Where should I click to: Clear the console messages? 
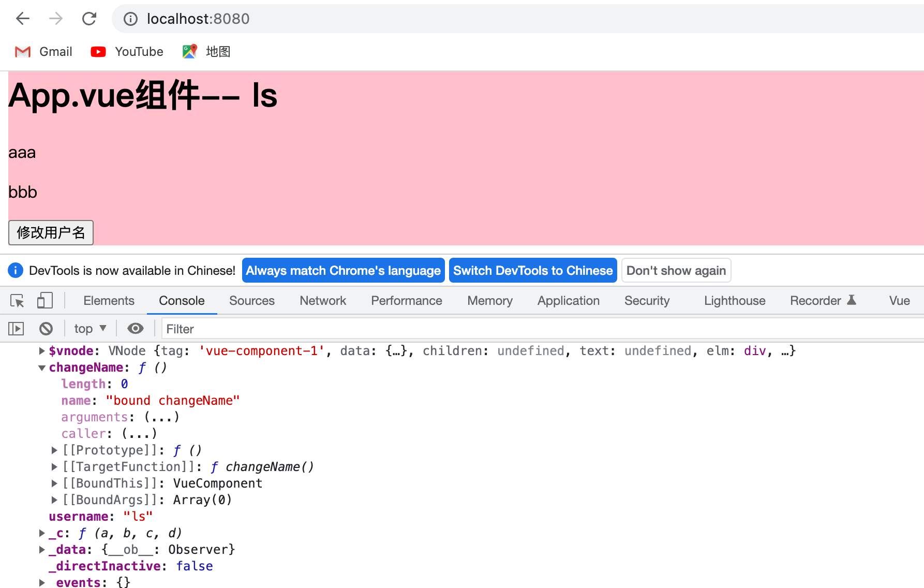[x=46, y=328]
